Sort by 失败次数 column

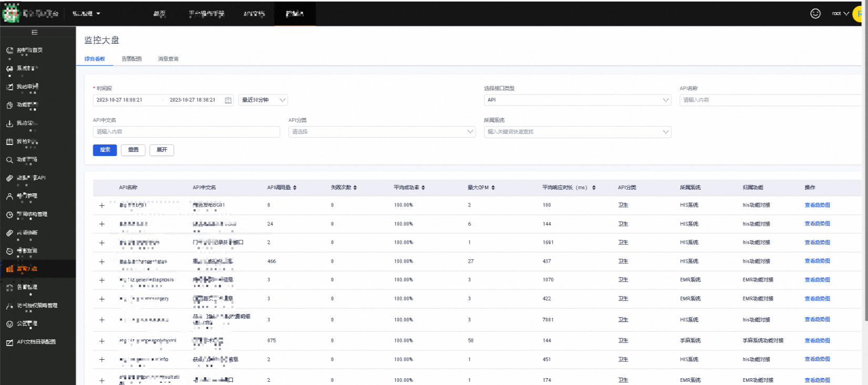click(x=355, y=188)
